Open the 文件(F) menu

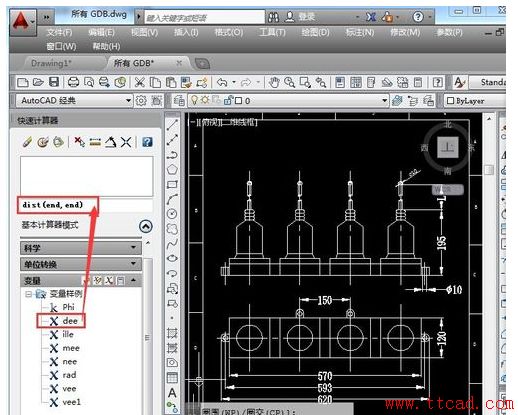(x=59, y=32)
